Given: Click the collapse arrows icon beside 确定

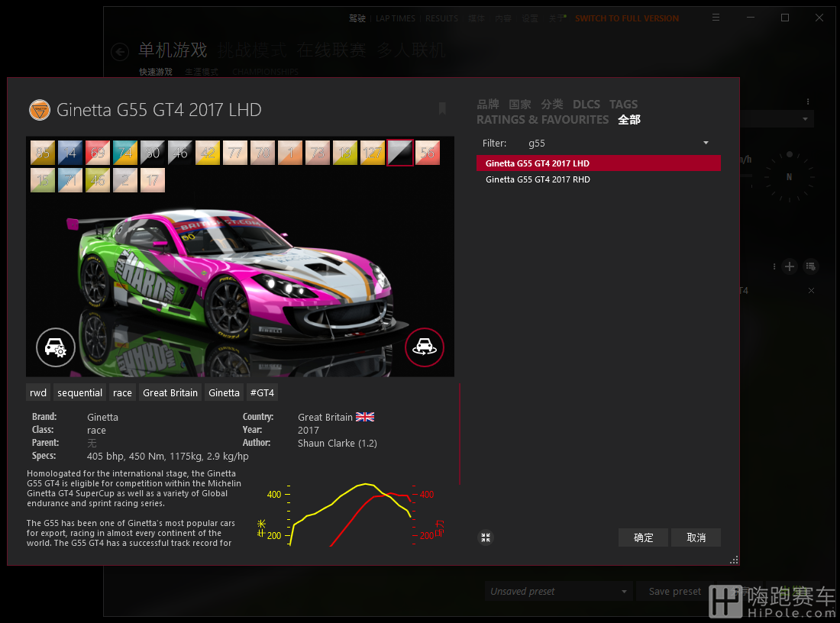Looking at the screenshot, I should click(486, 537).
